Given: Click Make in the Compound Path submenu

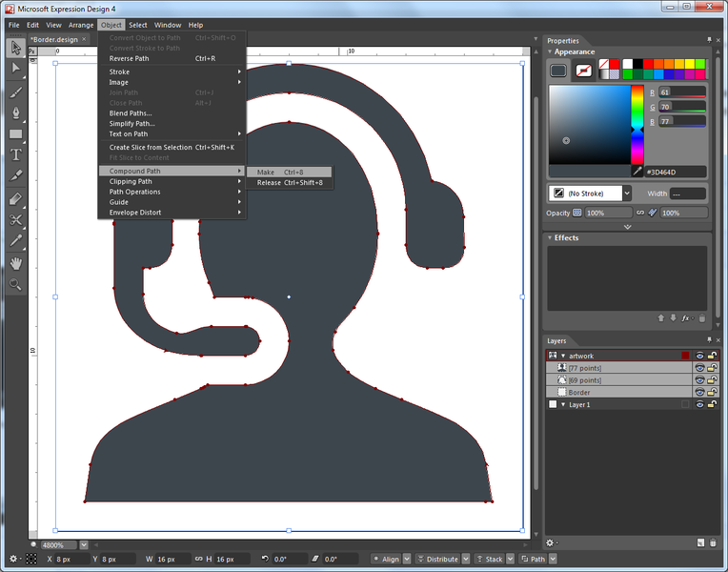Looking at the screenshot, I should tap(266, 173).
